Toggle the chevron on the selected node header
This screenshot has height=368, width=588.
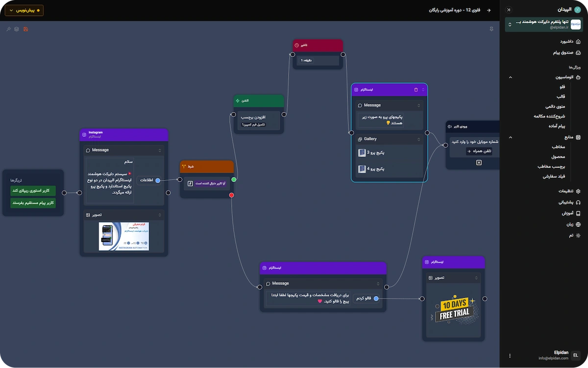[424, 90]
